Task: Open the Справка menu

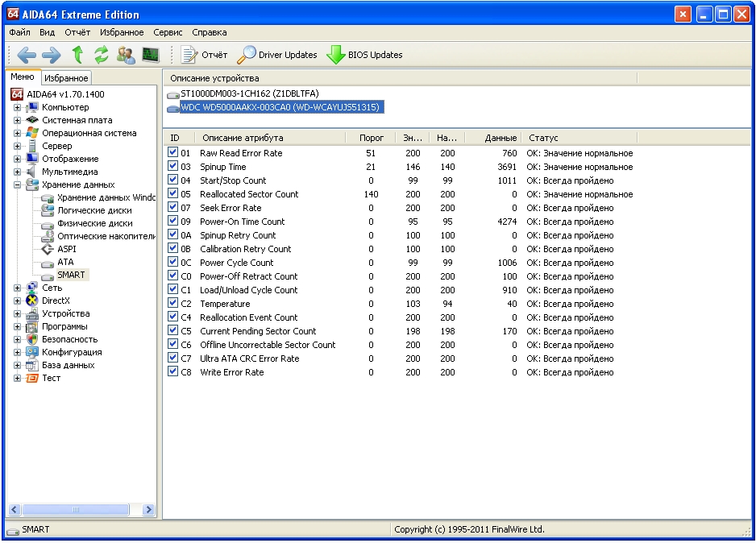Action: click(x=210, y=32)
